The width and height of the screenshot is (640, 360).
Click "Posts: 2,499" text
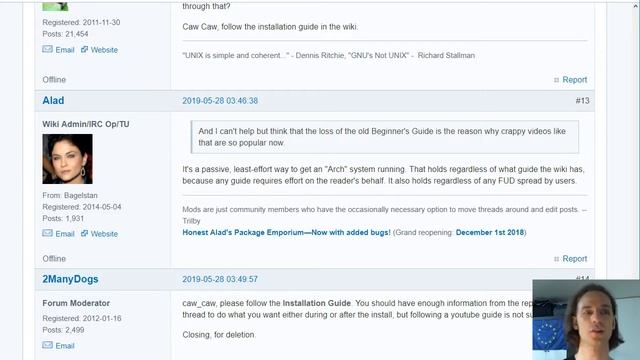click(x=63, y=330)
